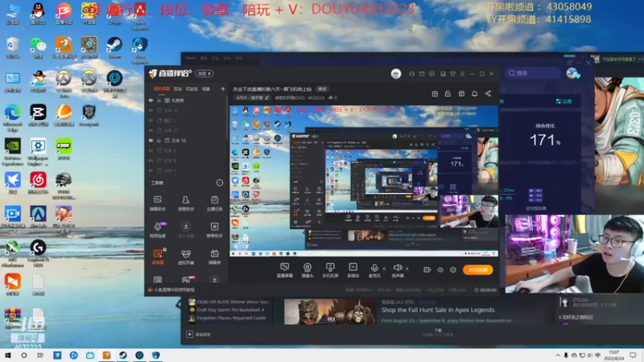Screen dimensions: 644x362
Task: Edit the APEX category tag
Action: [253, 97]
